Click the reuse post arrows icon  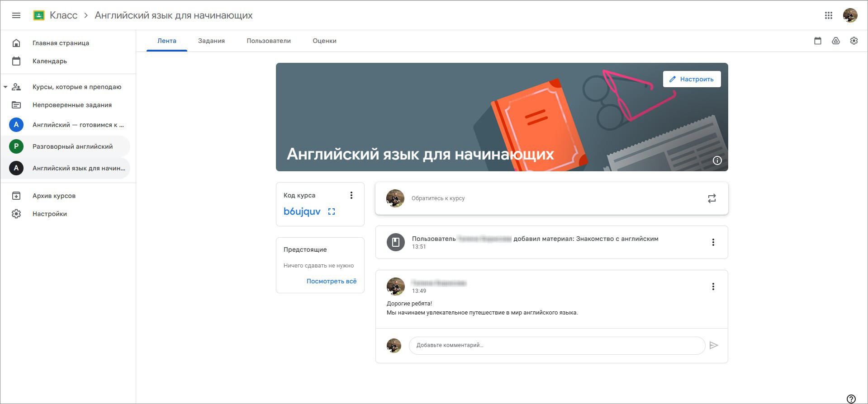(712, 198)
